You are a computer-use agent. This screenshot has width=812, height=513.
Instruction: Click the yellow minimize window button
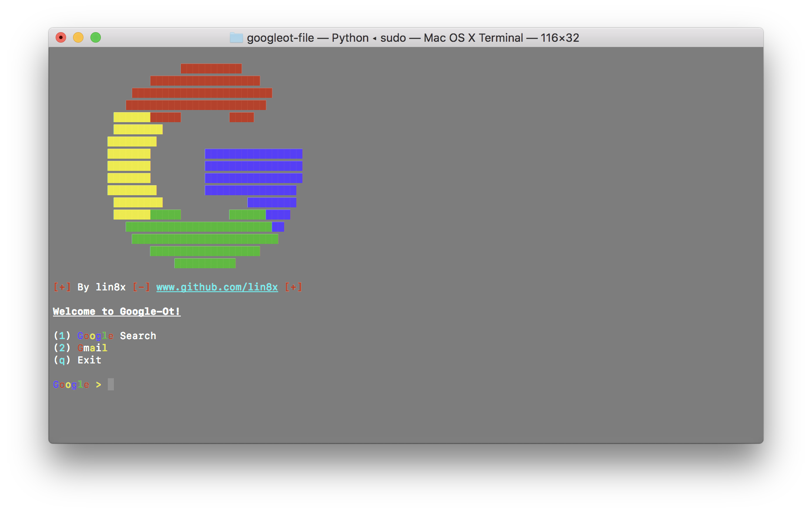78,38
